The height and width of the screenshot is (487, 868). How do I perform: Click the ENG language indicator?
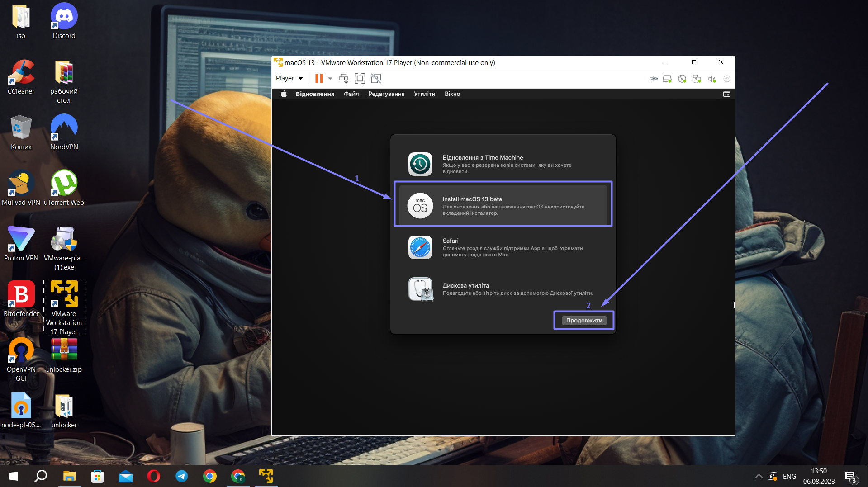pyautogui.click(x=789, y=477)
